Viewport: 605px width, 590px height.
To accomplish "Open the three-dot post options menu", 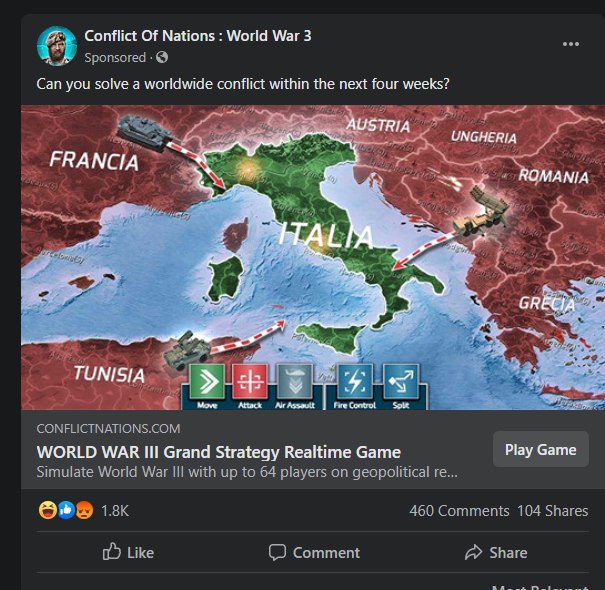I will point(571,44).
